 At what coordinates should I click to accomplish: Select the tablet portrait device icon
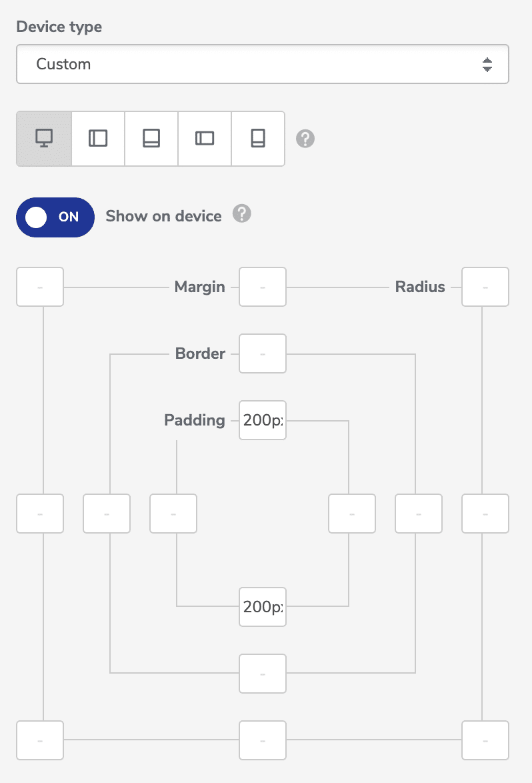[x=151, y=138]
